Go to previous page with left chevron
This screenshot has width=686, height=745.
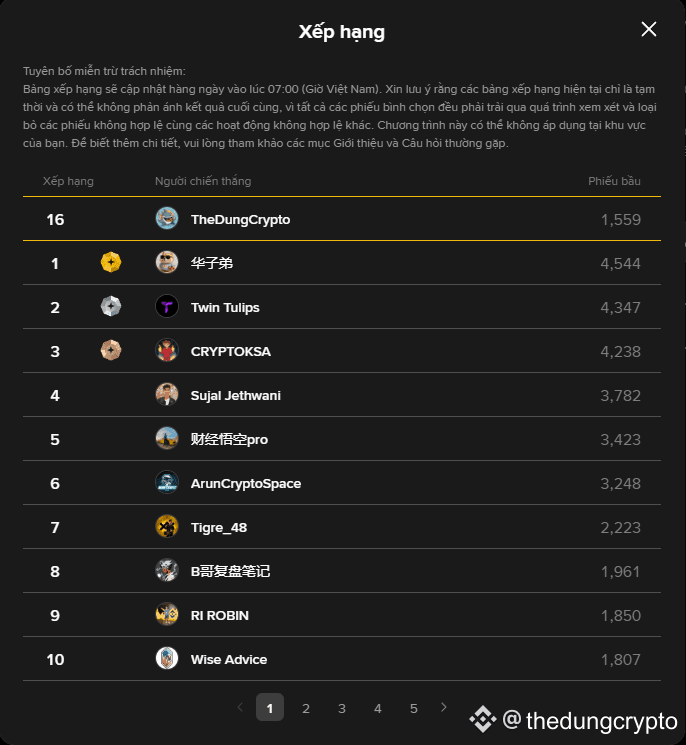coord(240,708)
